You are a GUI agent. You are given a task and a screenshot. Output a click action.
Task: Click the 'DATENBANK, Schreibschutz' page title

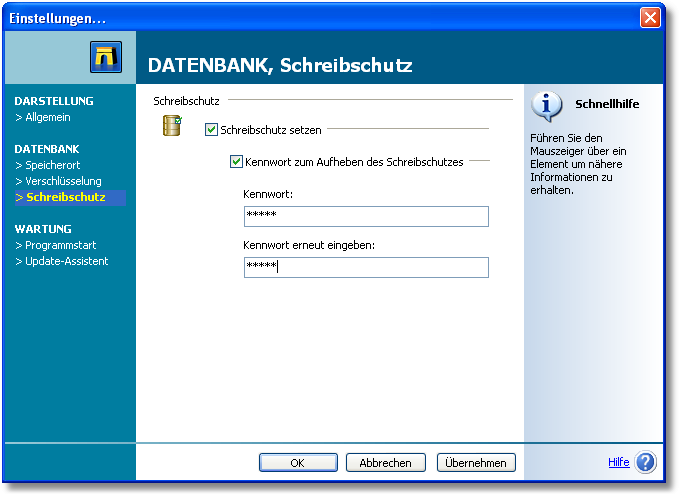coord(280,65)
